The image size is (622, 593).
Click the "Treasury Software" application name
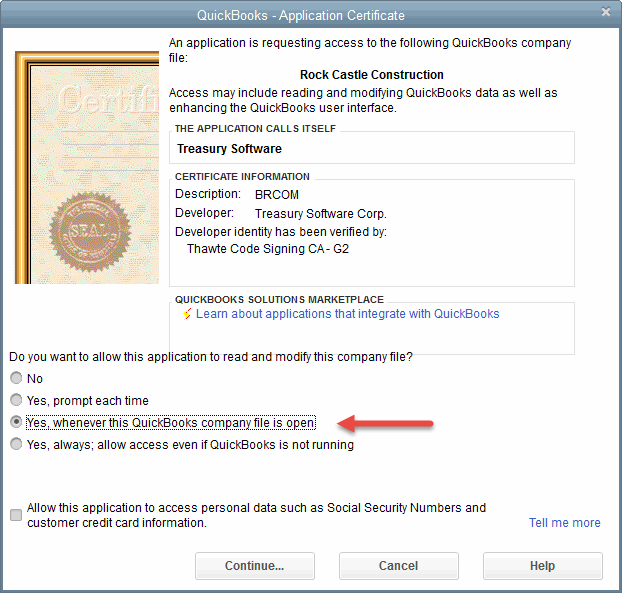pyautogui.click(x=229, y=149)
